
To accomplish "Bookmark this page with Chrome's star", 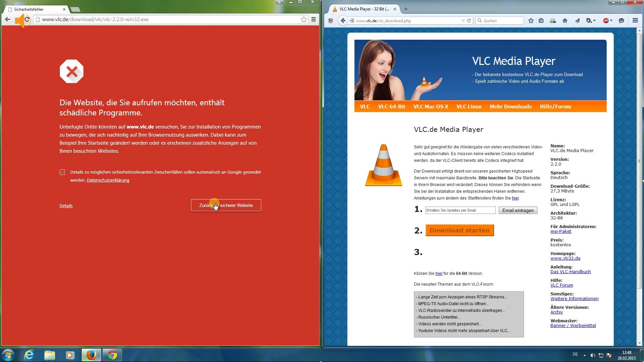I will [304, 20].
